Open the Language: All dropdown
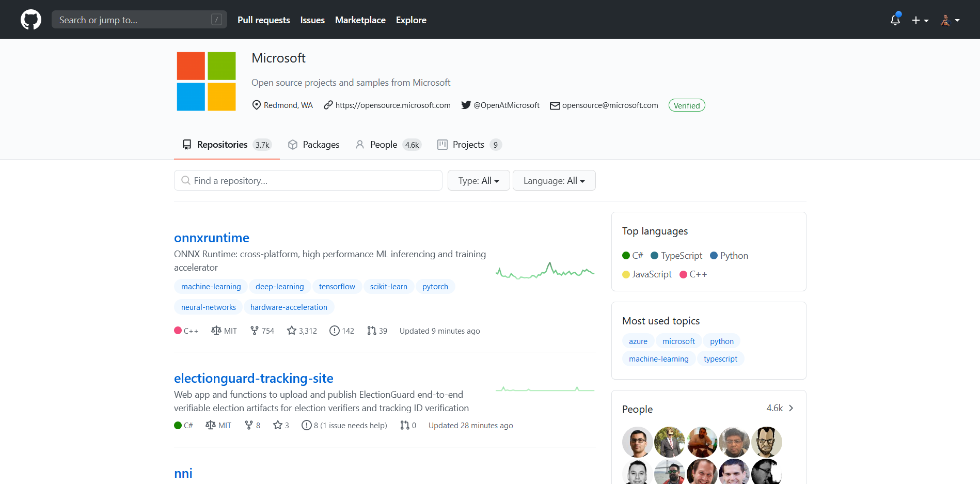Screen dimensions: 980x484 coord(554,180)
